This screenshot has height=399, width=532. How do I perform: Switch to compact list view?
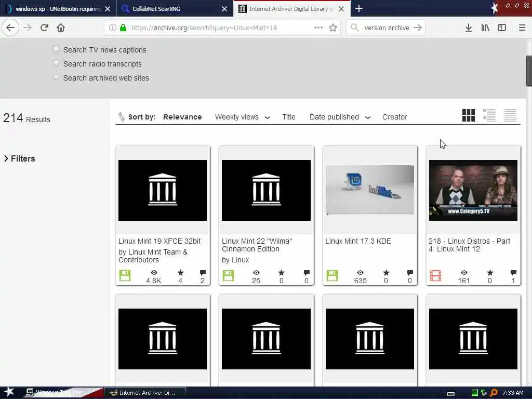pos(510,115)
